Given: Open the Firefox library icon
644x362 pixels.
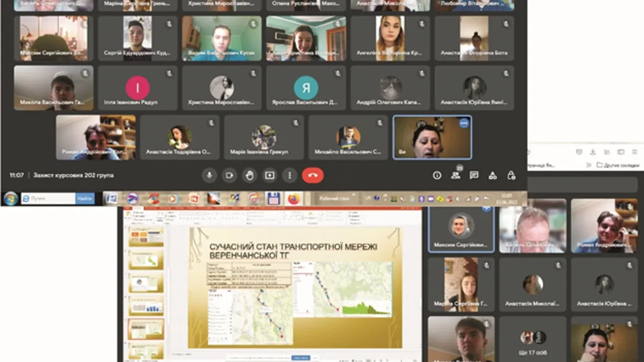Looking at the screenshot, I should tap(606, 152).
